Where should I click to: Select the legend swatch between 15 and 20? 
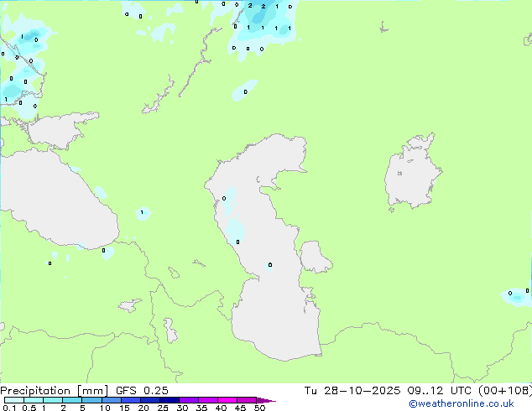coord(131,400)
